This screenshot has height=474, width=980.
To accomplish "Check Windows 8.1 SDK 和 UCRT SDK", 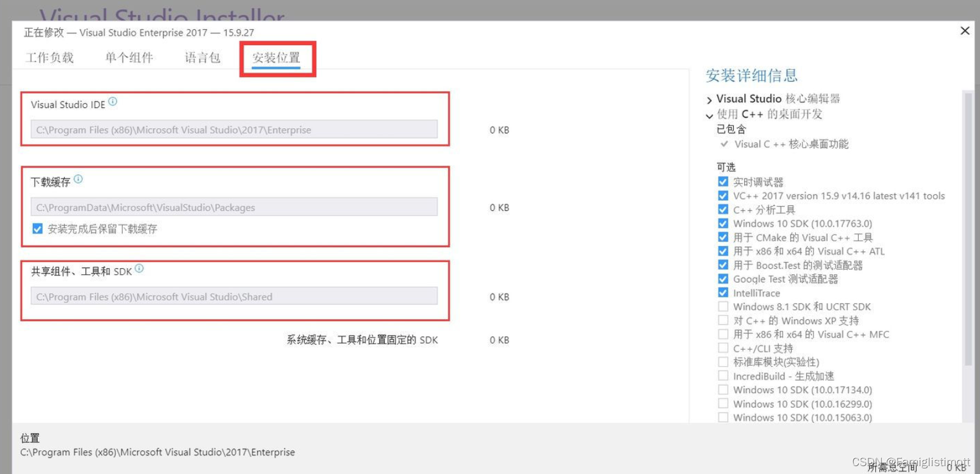I will pyautogui.click(x=723, y=306).
